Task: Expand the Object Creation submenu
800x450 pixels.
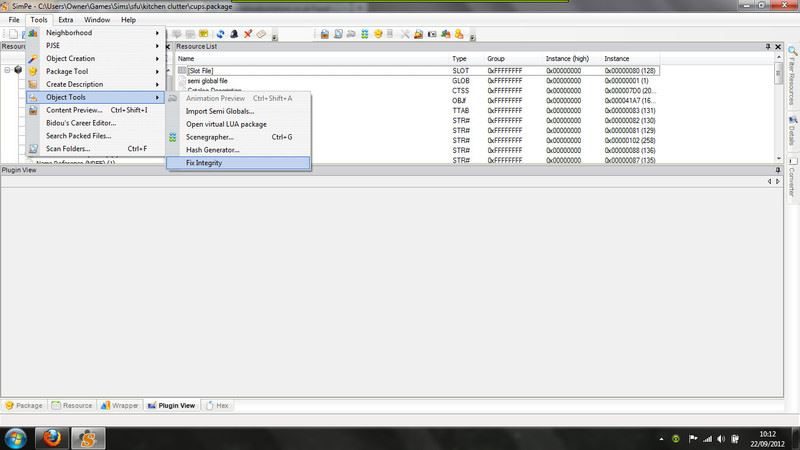Action: pos(70,59)
